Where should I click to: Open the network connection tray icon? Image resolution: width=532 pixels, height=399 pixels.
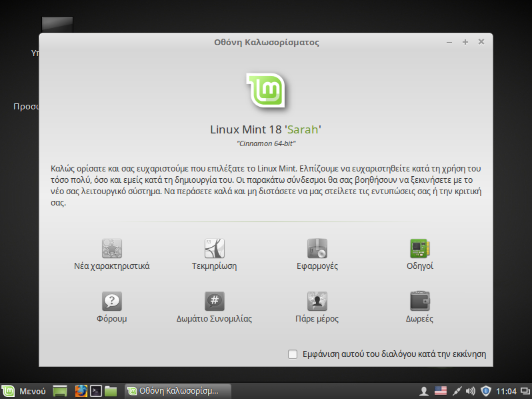point(457,391)
